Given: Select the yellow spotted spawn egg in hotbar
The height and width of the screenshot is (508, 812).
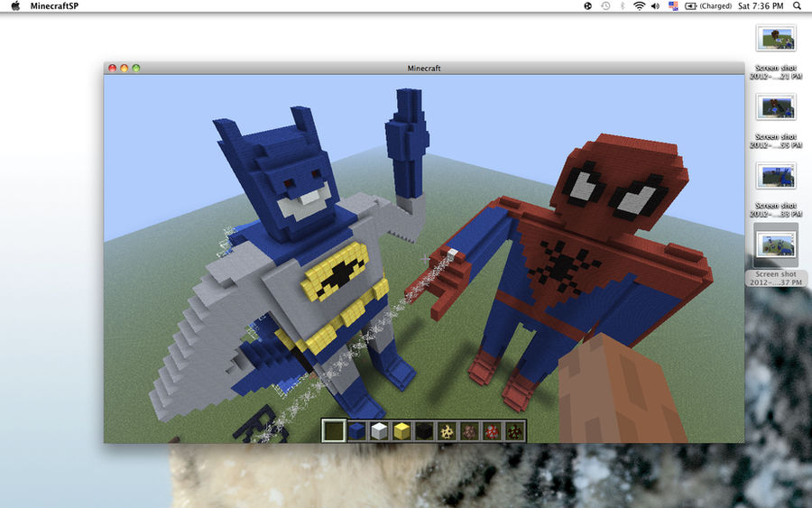Looking at the screenshot, I should coord(447,430).
